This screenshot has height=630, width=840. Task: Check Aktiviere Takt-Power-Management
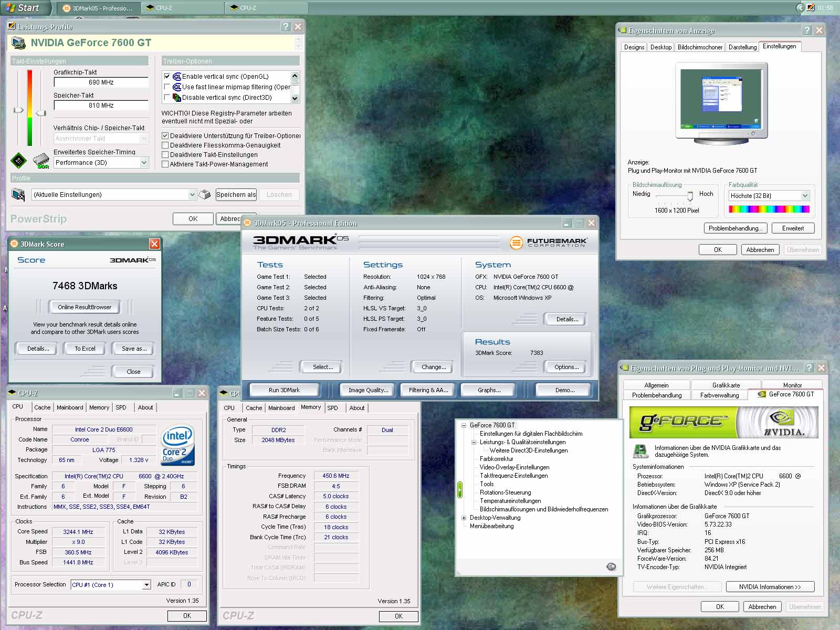coord(165,164)
